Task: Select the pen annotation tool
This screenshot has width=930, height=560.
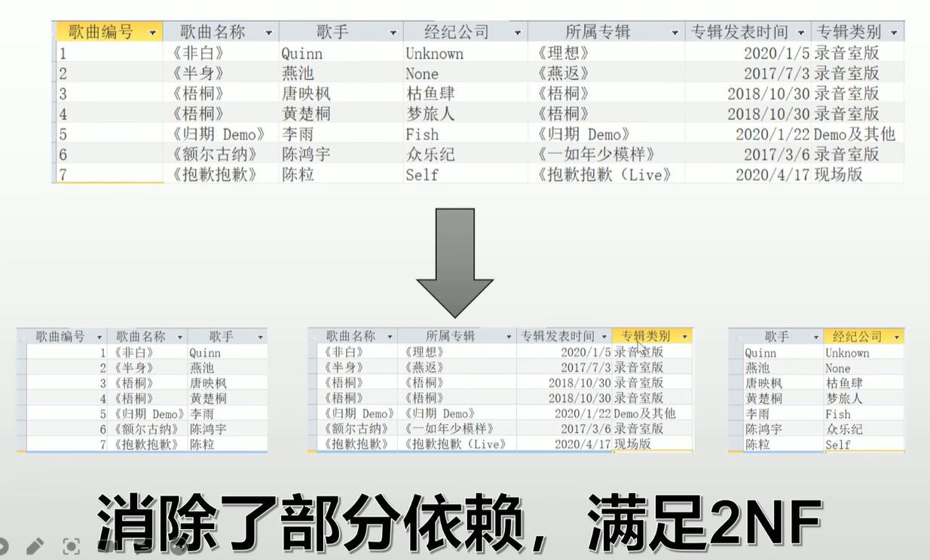Action: (x=35, y=546)
